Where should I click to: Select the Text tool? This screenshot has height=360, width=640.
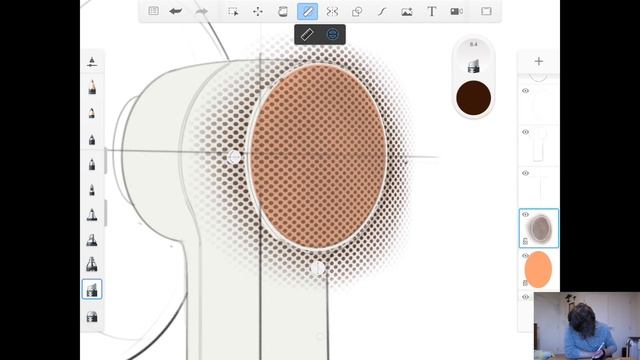[431, 11]
